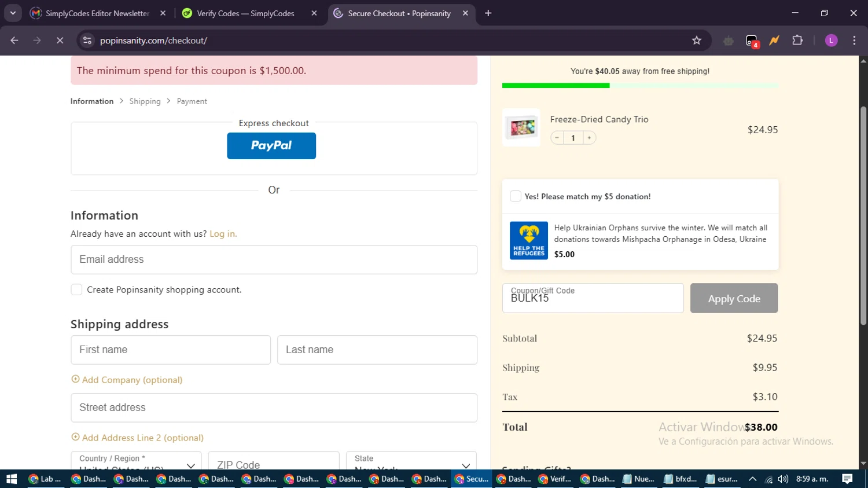Click the orange lightning bolt extension icon
This screenshot has height=488, width=868.
coord(774,41)
